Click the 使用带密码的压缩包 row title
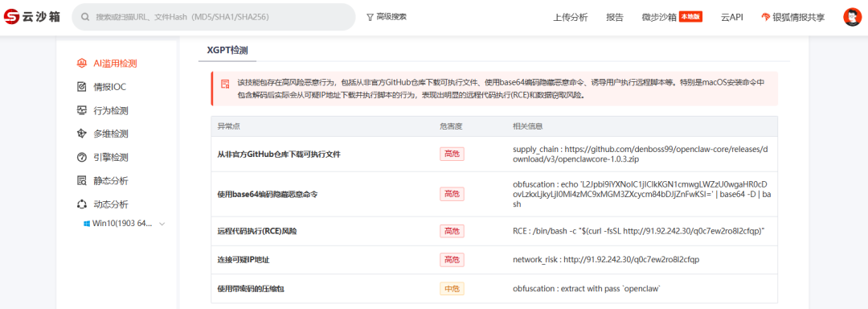The image size is (868, 309). pyautogui.click(x=251, y=289)
